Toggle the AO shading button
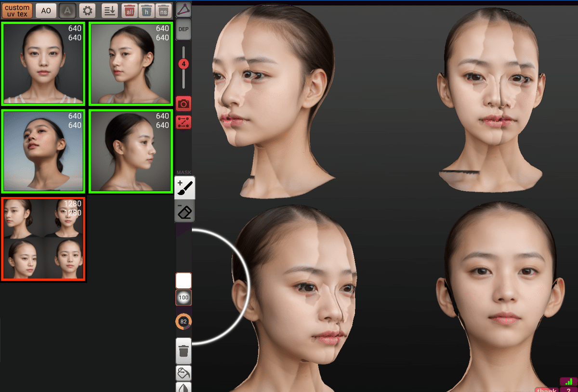 click(46, 10)
